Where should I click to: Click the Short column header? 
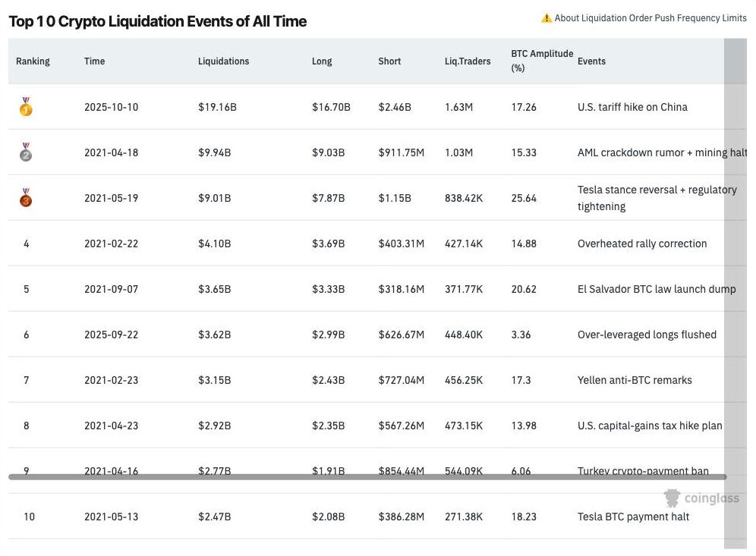389,61
